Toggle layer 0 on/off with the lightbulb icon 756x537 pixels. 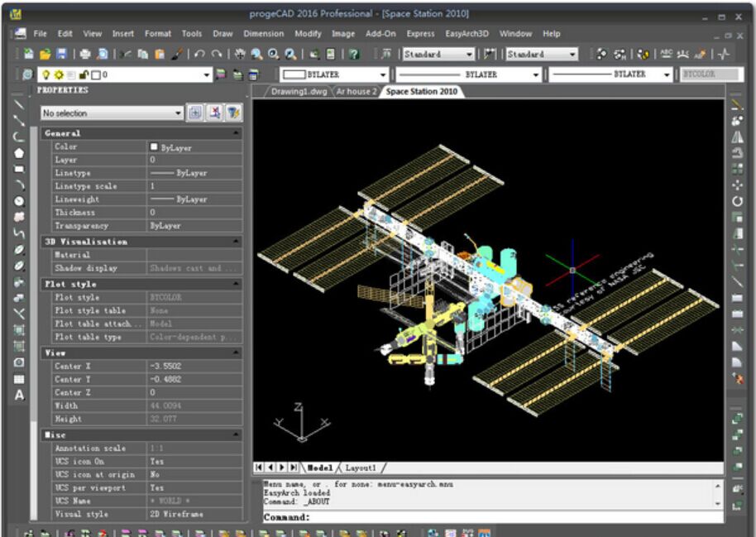click(x=45, y=74)
